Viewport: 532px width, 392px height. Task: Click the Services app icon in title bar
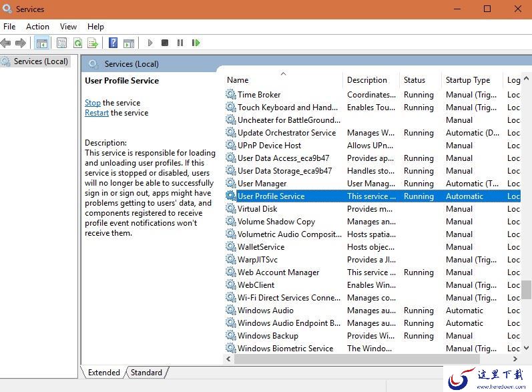pos(7,9)
